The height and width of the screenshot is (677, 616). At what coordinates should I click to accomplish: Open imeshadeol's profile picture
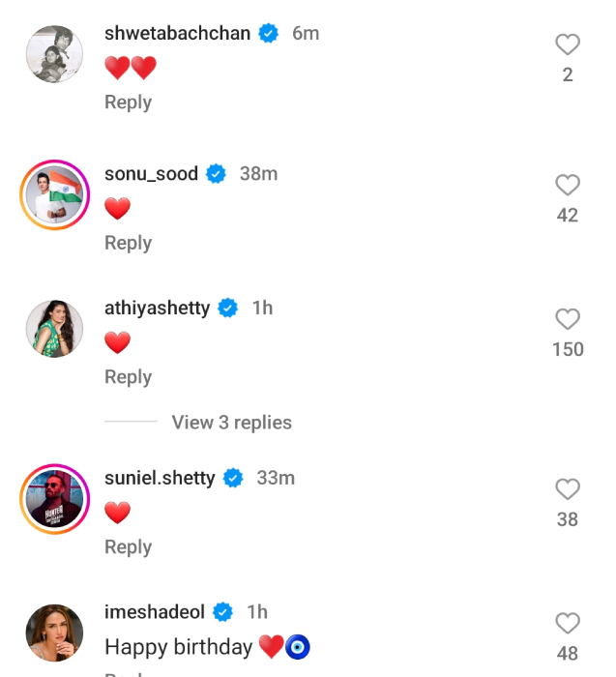point(54,633)
